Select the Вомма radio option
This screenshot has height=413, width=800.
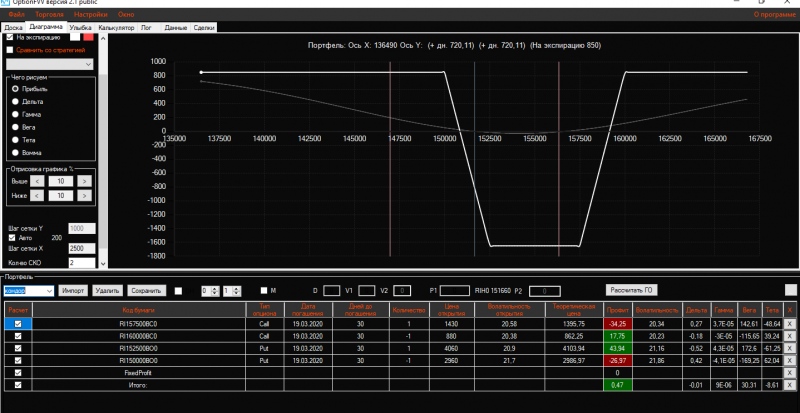click(15, 153)
